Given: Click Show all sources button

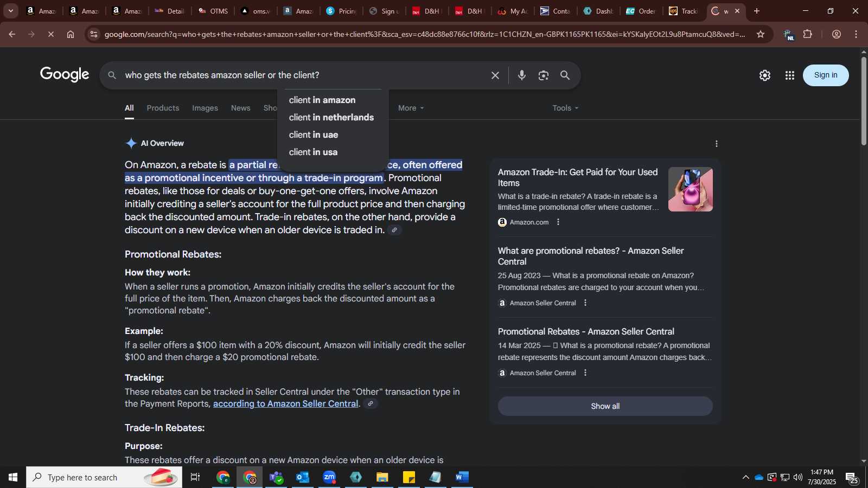Looking at the screenshot, I should [x=605, y=406].
